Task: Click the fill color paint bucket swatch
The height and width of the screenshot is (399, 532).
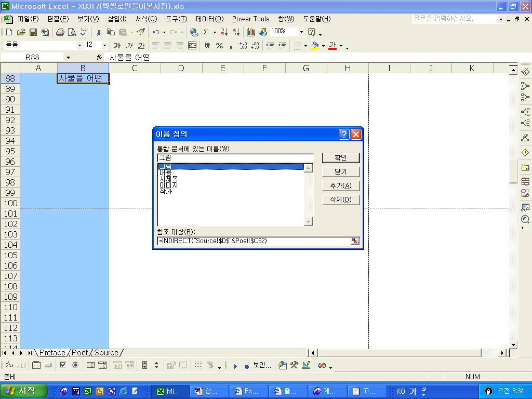Action: point(315,46)
